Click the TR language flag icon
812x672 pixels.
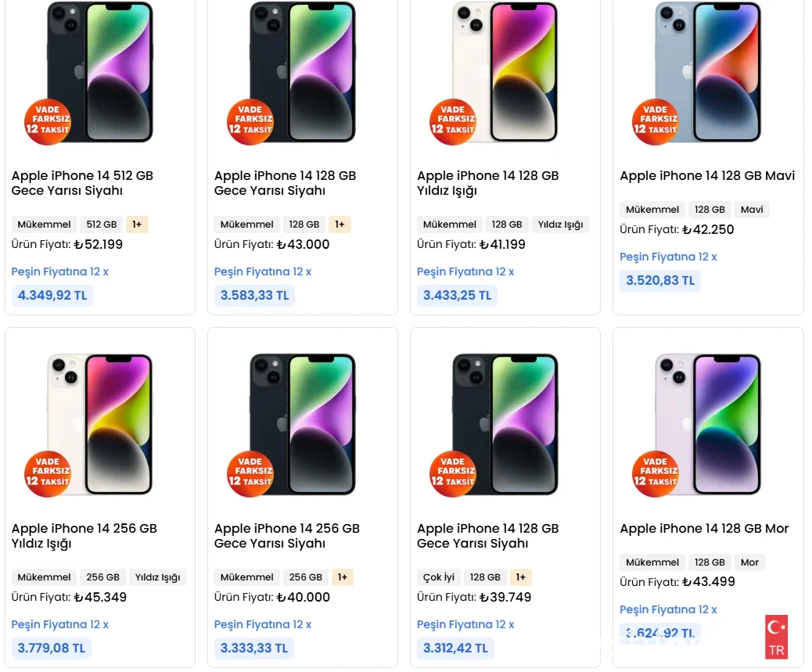(x=775, y=636)
